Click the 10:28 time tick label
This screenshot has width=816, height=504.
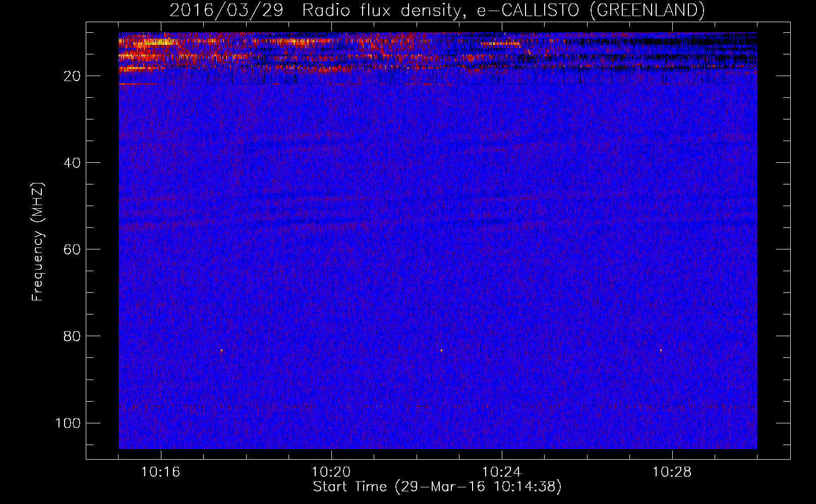(x=672, y=472)
